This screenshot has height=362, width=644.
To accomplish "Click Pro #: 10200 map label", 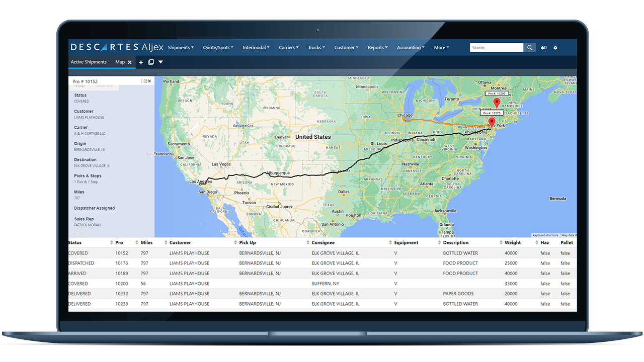I will coord(496,94).
